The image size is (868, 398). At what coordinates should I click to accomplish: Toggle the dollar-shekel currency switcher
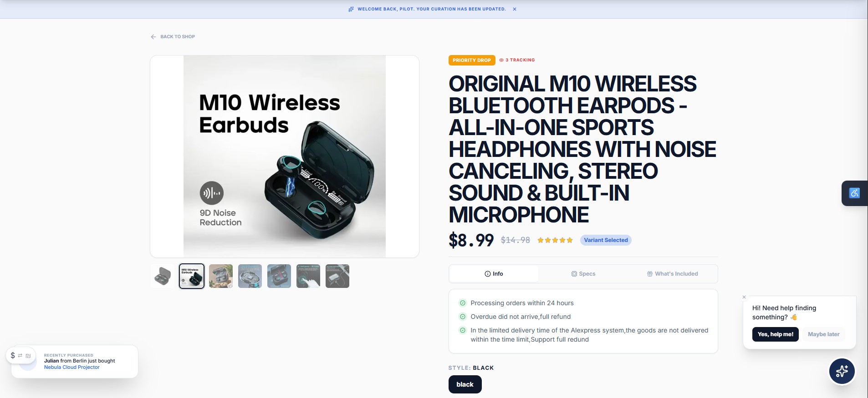pos(20,355)
